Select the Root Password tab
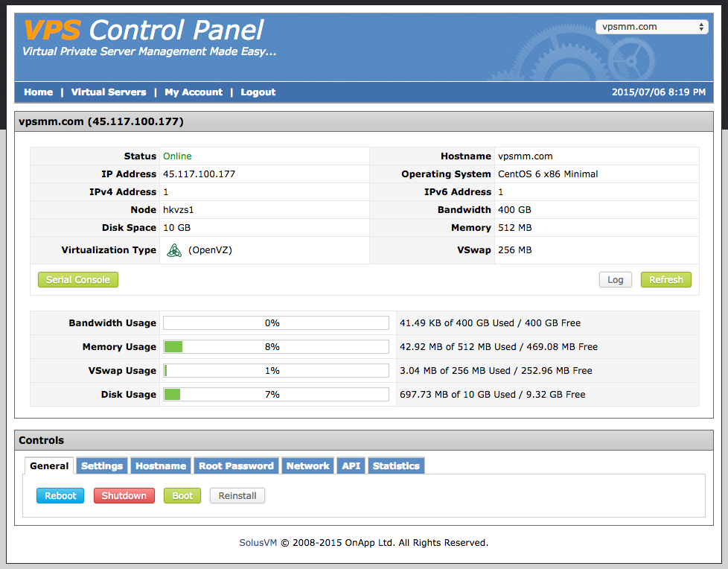The width and height of the screenshot is (728, 569). [x=236, y=466]
